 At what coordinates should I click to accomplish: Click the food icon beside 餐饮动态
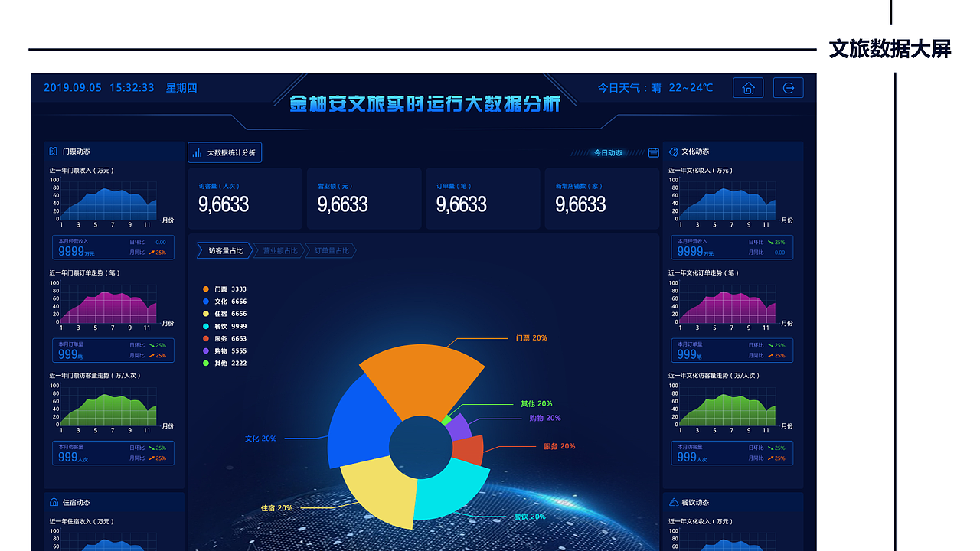coord(675,502)
